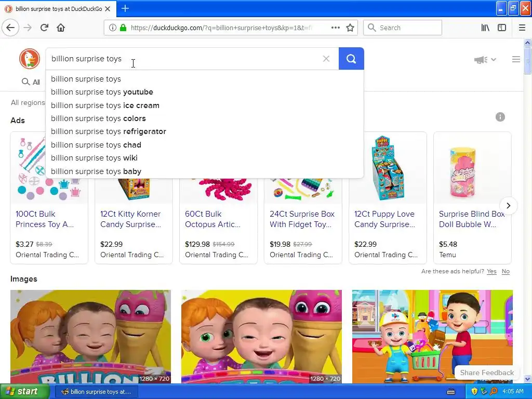This screenshot has height=399, width=532.
Task: Open '12Ct Puppy Love Candy Surprise' ad
Action: 384,219
